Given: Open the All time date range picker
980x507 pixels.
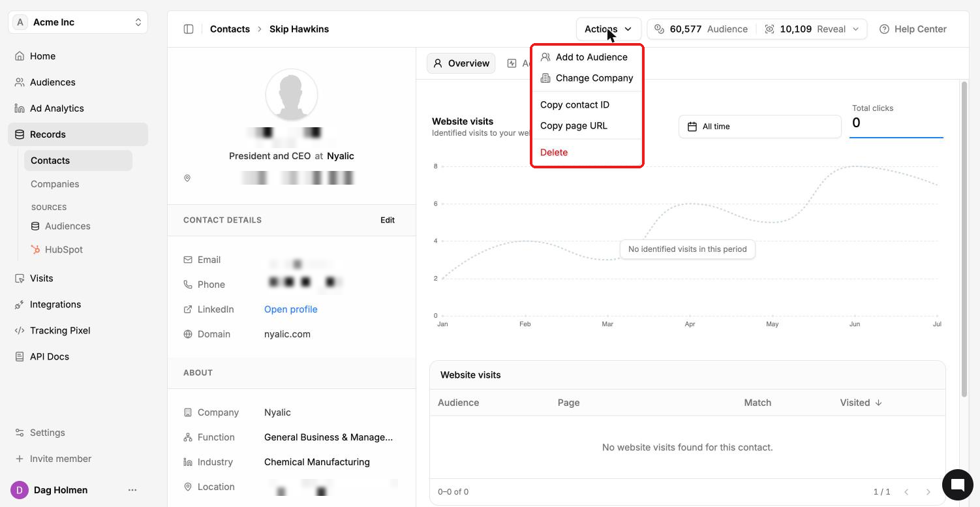Looking at the screenshot, I should tap(759, 127).
